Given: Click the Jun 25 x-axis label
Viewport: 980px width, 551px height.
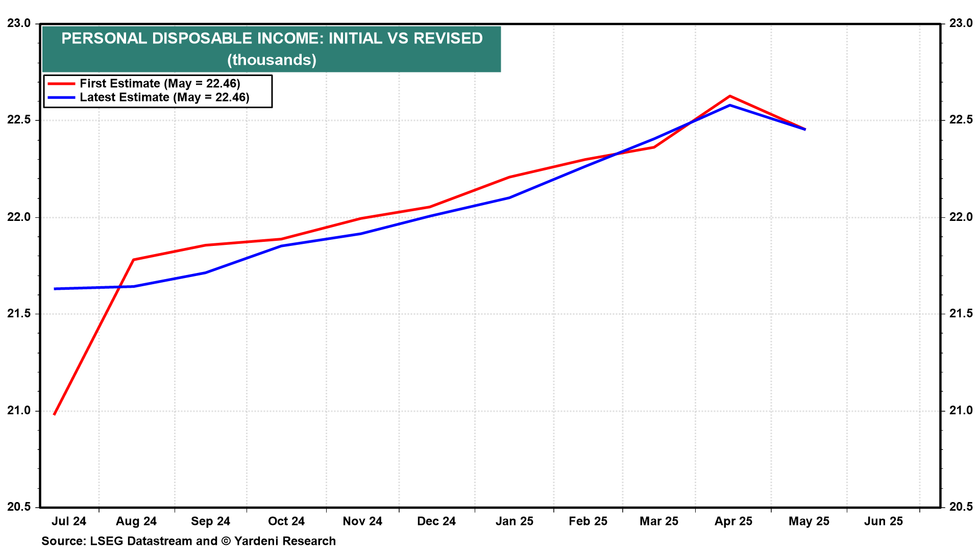Looking at the screenshot, I should [x=884, y=521].
